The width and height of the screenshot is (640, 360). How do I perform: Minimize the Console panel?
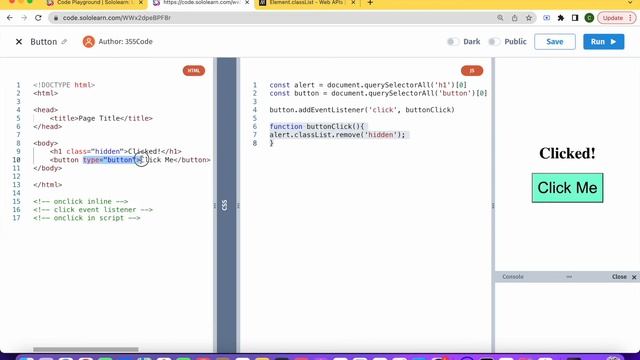coord(569,277)
